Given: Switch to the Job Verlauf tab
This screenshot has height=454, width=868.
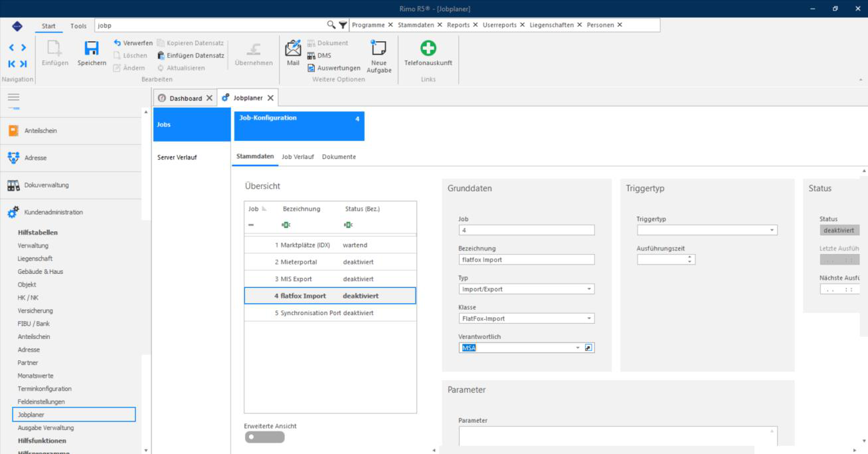Looking at the screenshot, I should point(298,157).
